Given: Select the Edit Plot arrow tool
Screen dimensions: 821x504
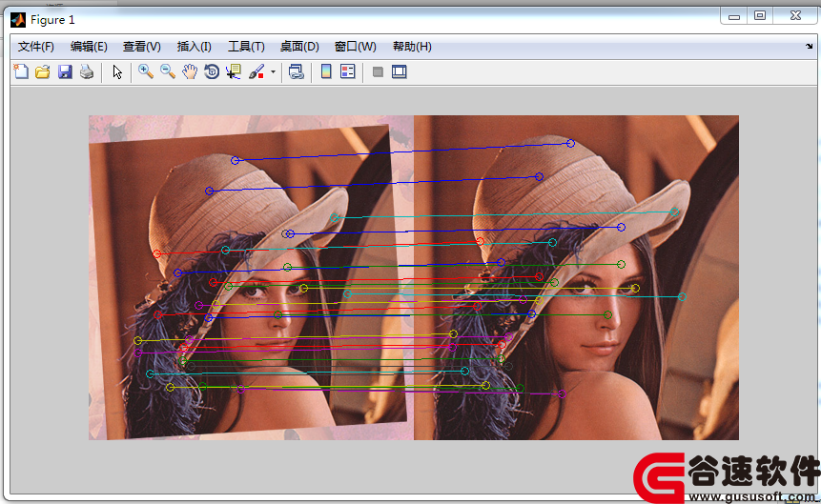Looking at the screenshot, I should coord(117,71).
